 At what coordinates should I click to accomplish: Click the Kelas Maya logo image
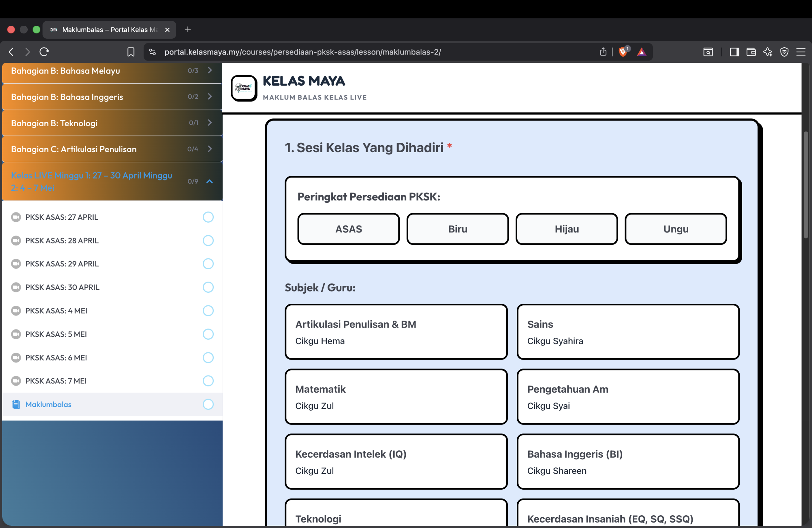(244, 88)
